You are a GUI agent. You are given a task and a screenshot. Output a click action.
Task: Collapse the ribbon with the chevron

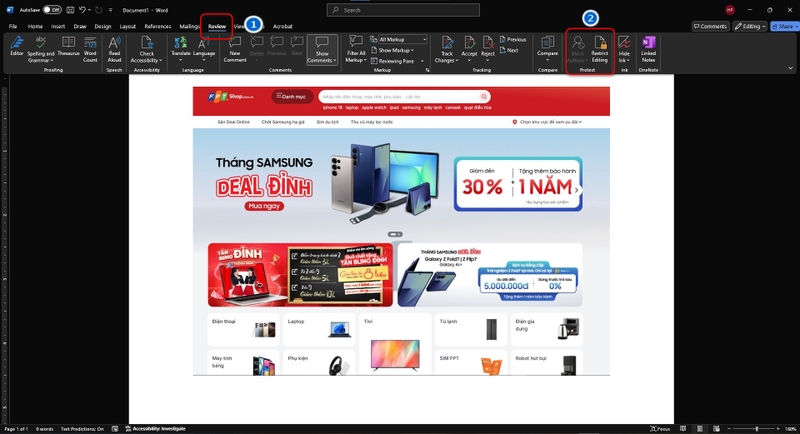[x=790, y=68]
